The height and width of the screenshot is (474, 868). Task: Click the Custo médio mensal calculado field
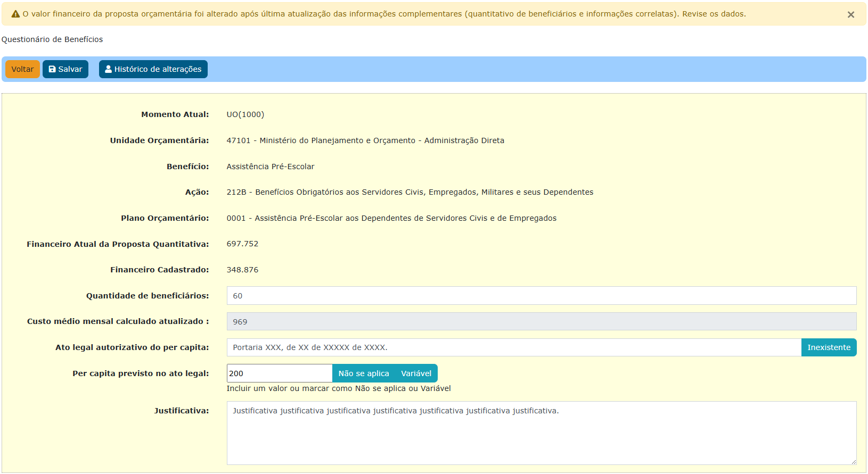pyautogui.click(x=542, y=322)
